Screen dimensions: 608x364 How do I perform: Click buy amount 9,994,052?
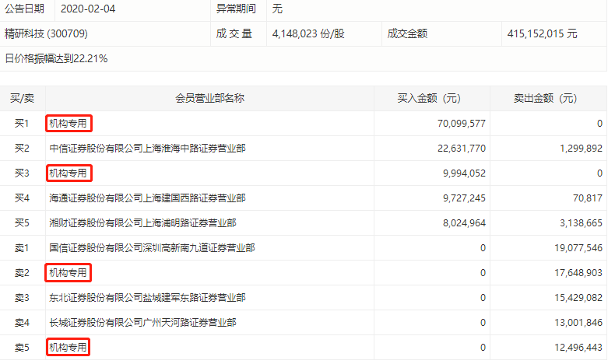click(x=464, y=173)
